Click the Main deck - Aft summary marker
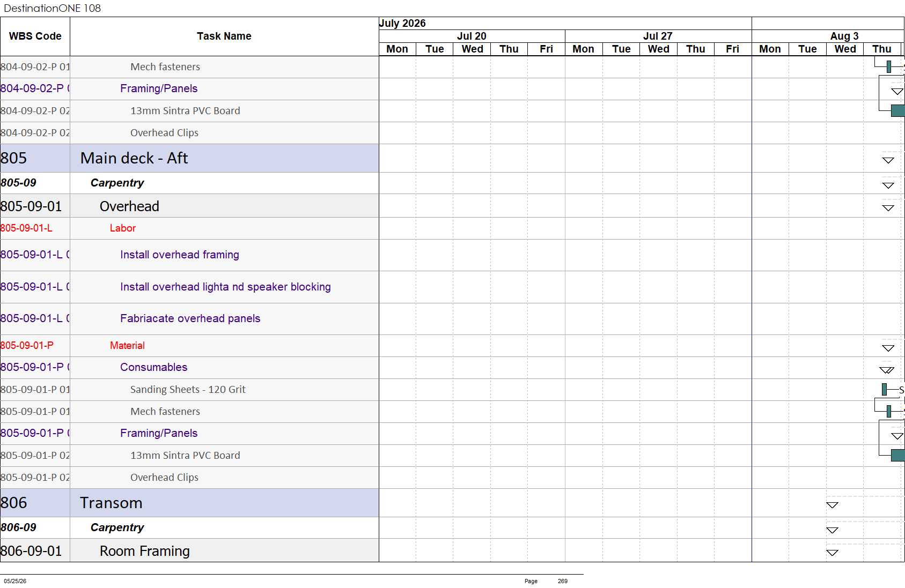This screenshot has height=588, width=905. click(x=888, y=160)
